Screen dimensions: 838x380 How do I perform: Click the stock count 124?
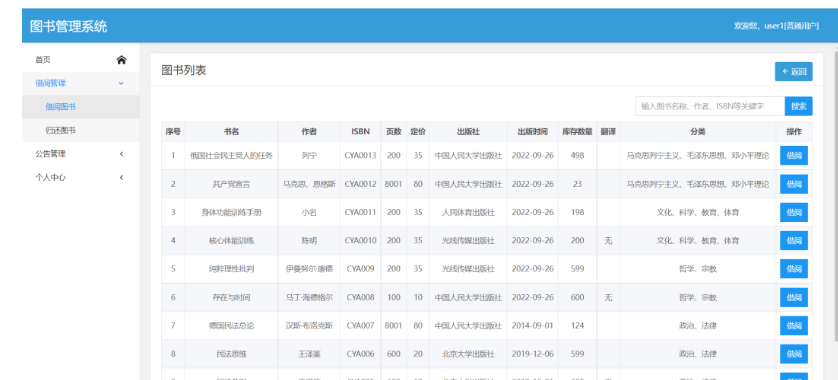click(x=577, y=325)
